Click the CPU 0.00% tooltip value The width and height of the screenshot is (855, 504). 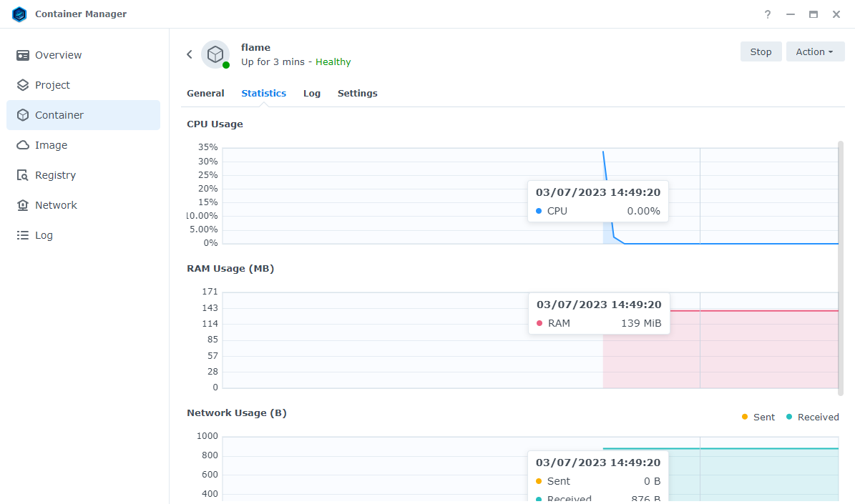[x=643, y=211]
